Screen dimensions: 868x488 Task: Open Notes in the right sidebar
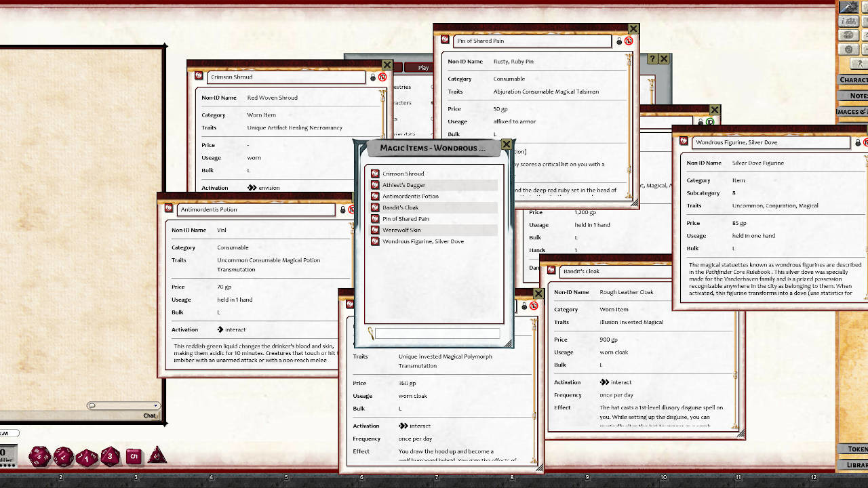click(x=857, y=96)
